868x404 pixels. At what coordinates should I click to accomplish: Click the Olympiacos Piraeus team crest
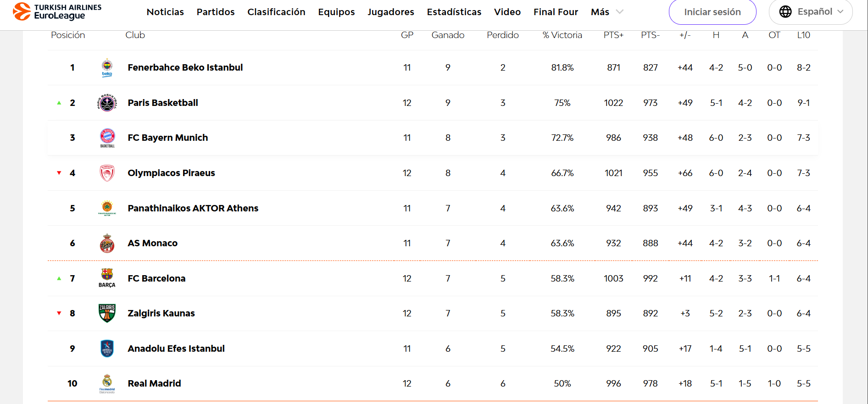pyautogui.click(x=107, y=173)
